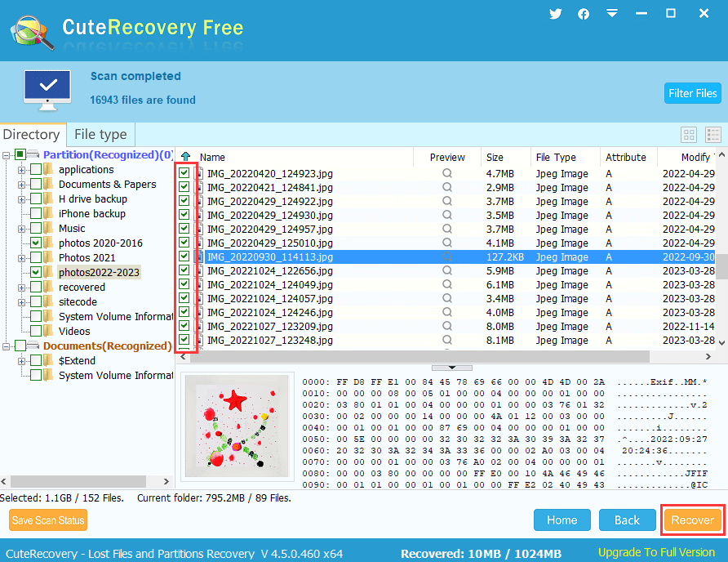Open the Filter Files button
Screen dimensions: 728x562
(692, 93)
